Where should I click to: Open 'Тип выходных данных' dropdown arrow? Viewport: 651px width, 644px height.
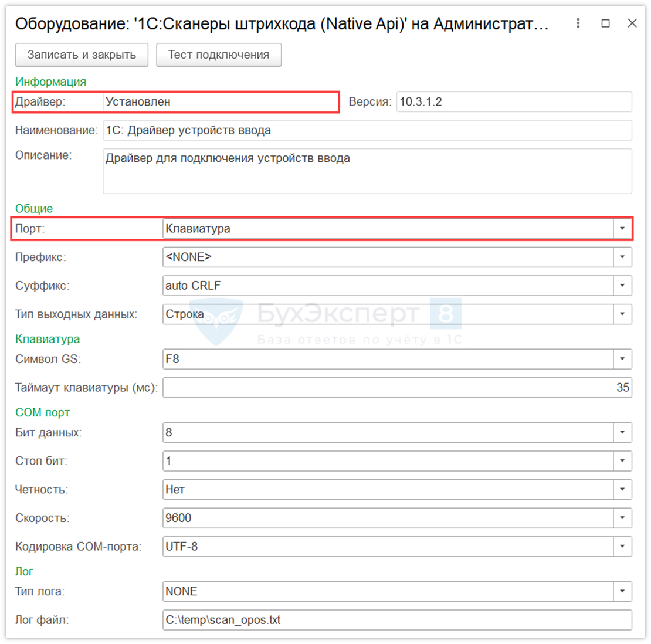[622, 314]
